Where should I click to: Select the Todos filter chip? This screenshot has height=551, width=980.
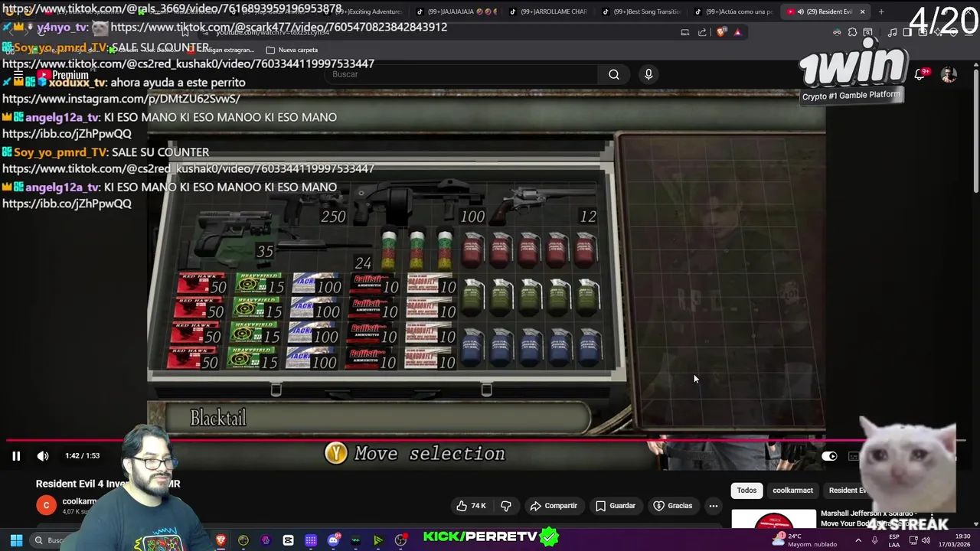746,491
